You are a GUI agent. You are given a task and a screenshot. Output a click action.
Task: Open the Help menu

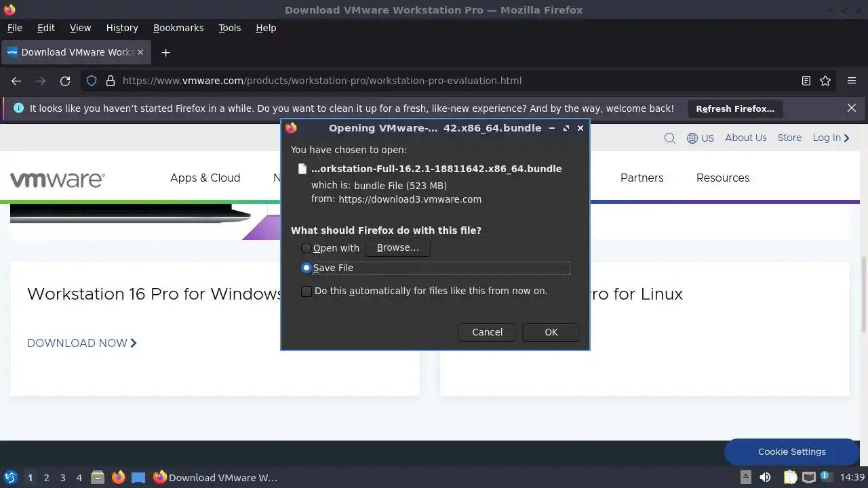(x=266, y=28)
